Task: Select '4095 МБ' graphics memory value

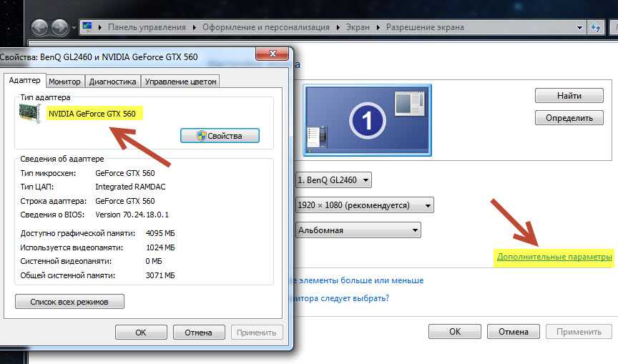Action: click(x=160, y=233)
